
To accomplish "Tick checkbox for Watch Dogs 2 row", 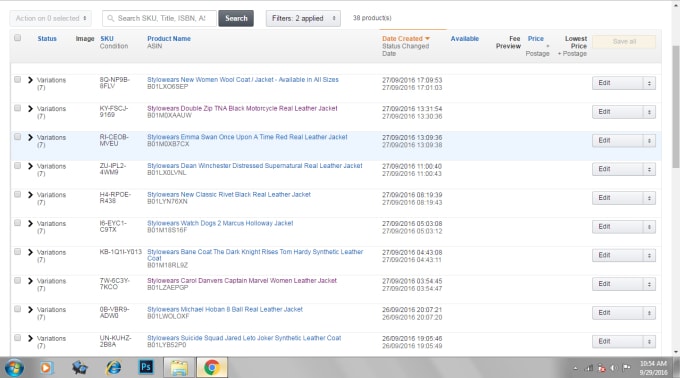I will (17, 223).
